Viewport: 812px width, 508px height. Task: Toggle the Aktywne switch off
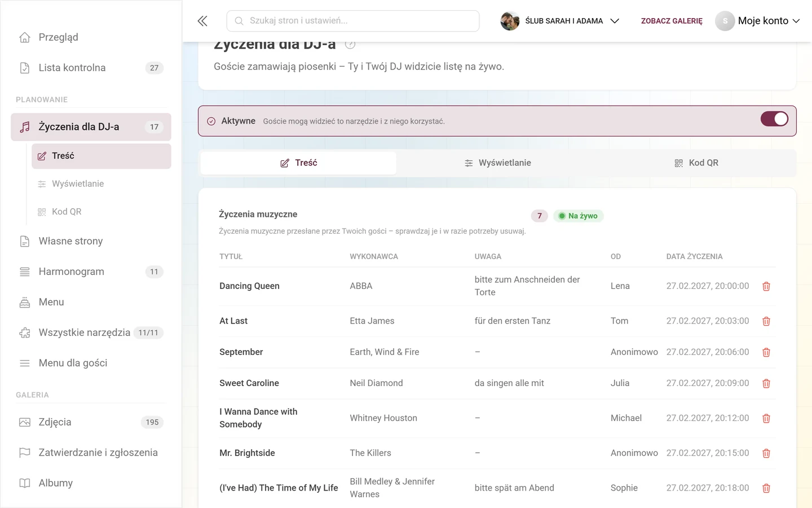point(774,119)
